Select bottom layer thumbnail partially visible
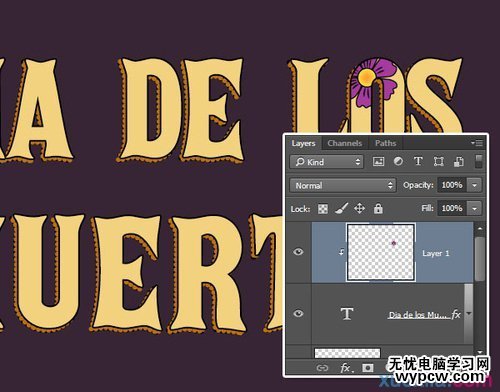This screenshot has height=392, width=500. click(347, 353)
